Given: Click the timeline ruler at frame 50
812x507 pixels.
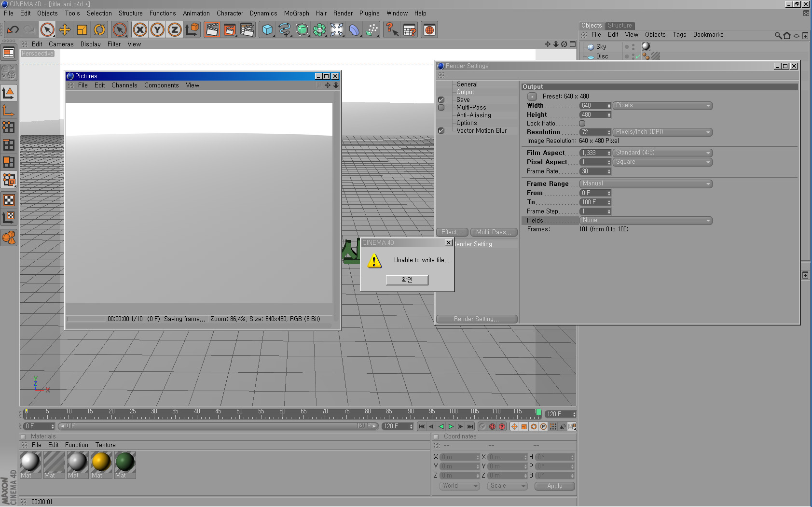Looking at the screenshot, I should click(x=239, y=414).
